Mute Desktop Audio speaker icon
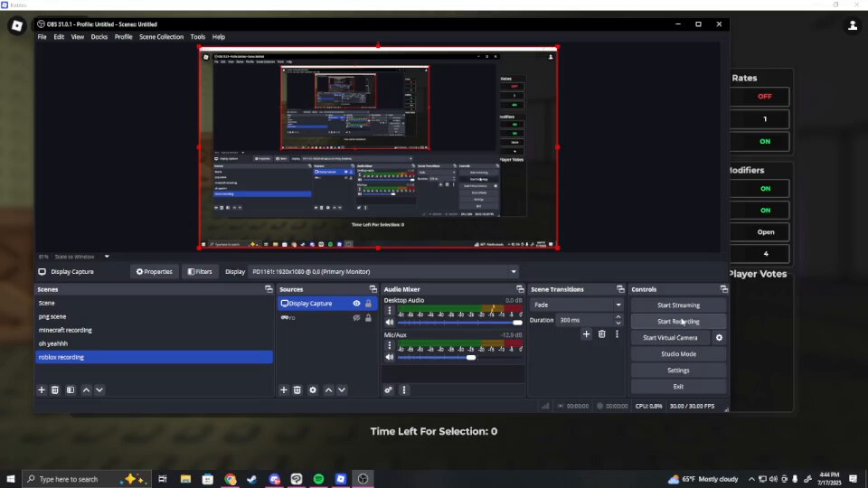 coord(389,323)
